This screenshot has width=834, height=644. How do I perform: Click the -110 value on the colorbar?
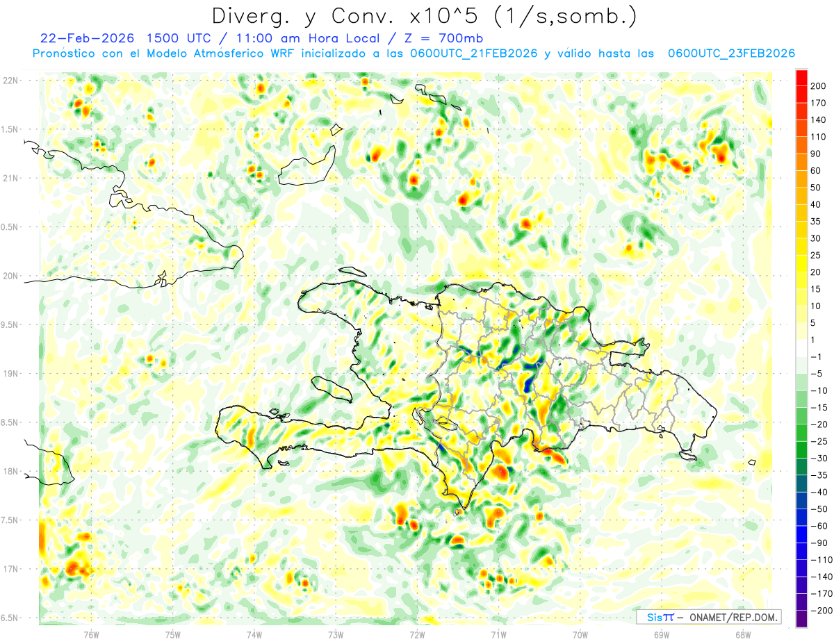coord(821,560)
